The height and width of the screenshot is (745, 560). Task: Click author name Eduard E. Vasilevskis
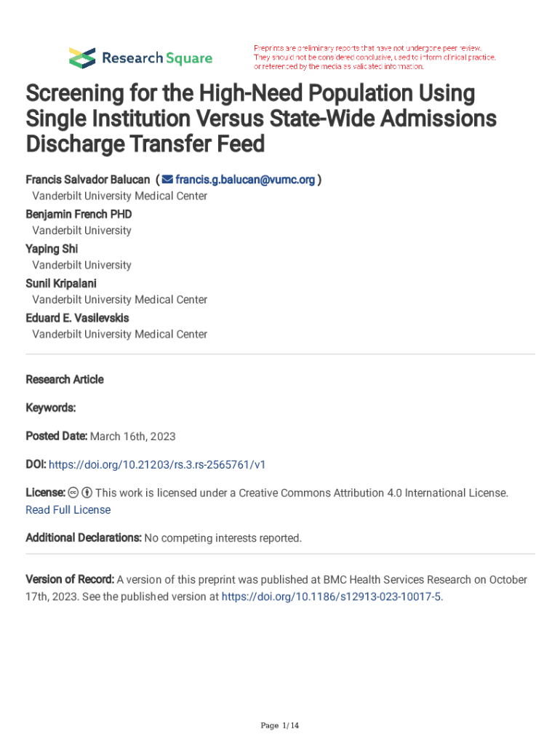(x=77, y=317)
